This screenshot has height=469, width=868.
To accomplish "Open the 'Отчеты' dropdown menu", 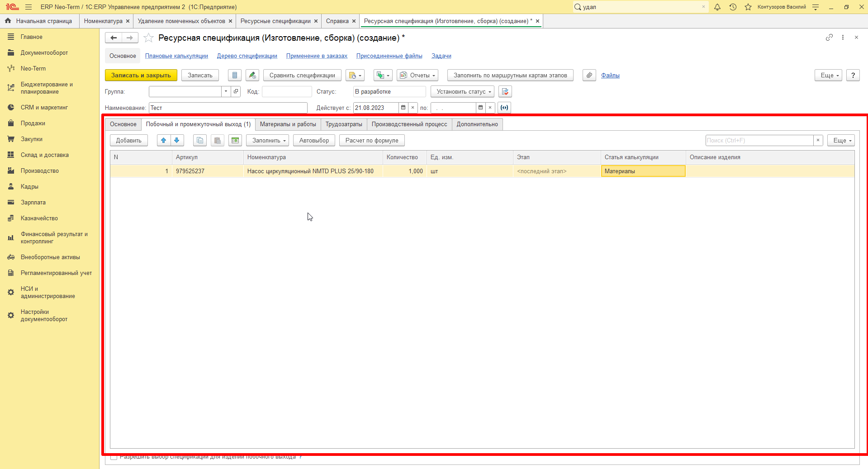I will point(417,75).
